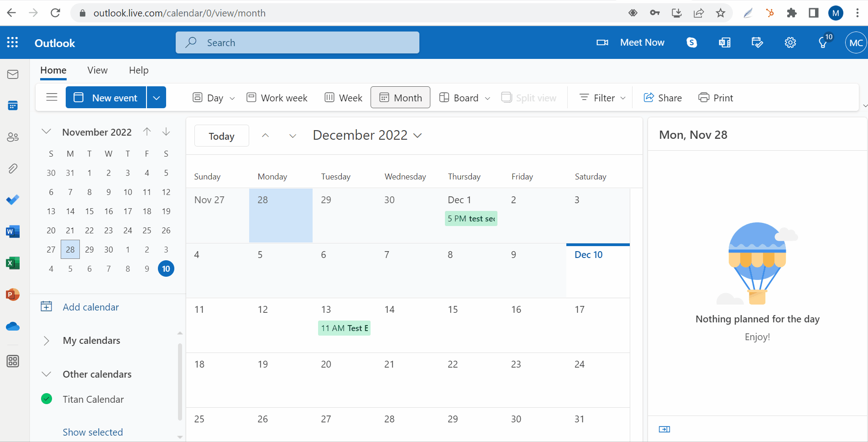Click the Show selected link
868x442 pixels.
click(93, 432)
